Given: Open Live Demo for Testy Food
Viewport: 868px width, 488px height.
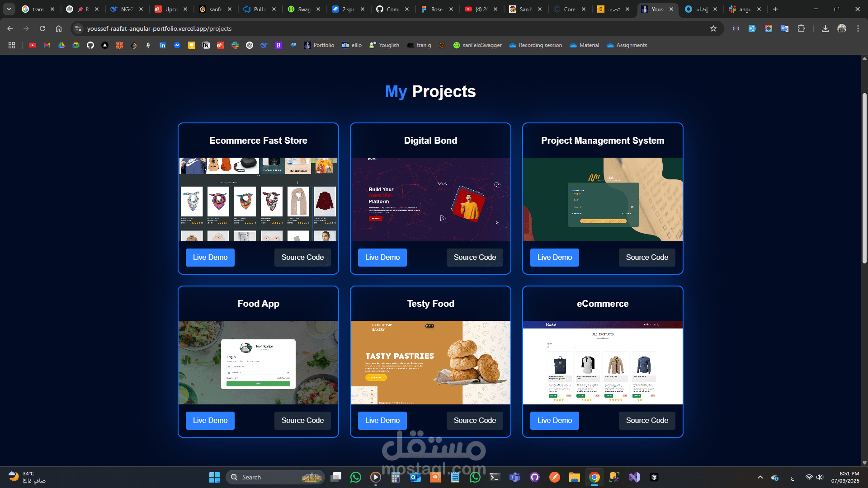Looking at the screenshot, I should pyautogui.click(x=382, y=420).
